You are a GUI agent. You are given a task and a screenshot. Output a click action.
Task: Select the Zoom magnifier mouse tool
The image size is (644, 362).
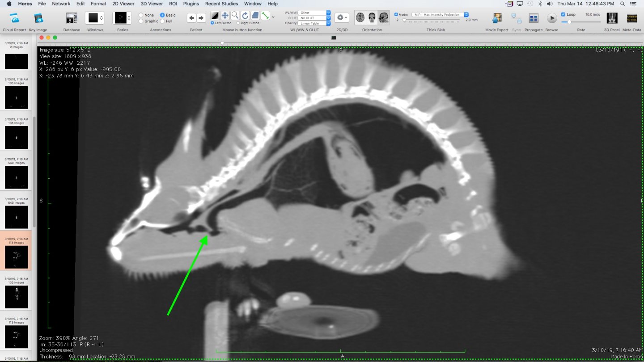tap(235, 16)
